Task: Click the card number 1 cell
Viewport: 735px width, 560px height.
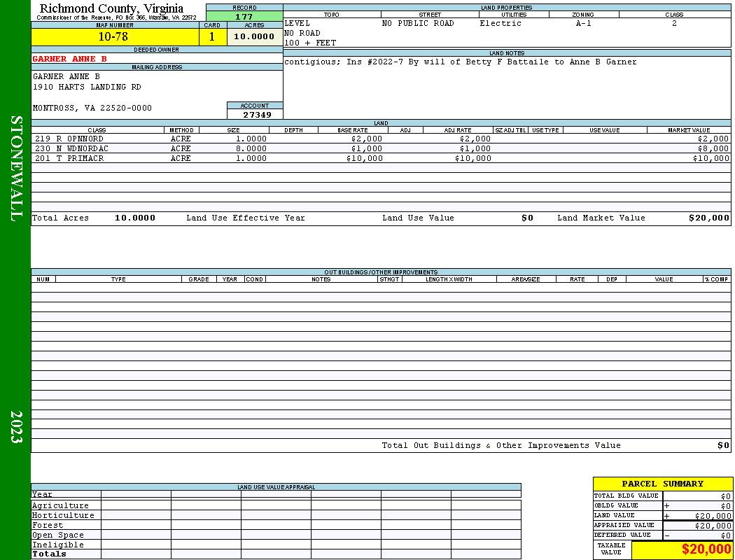Action: [x=212, y=36]
